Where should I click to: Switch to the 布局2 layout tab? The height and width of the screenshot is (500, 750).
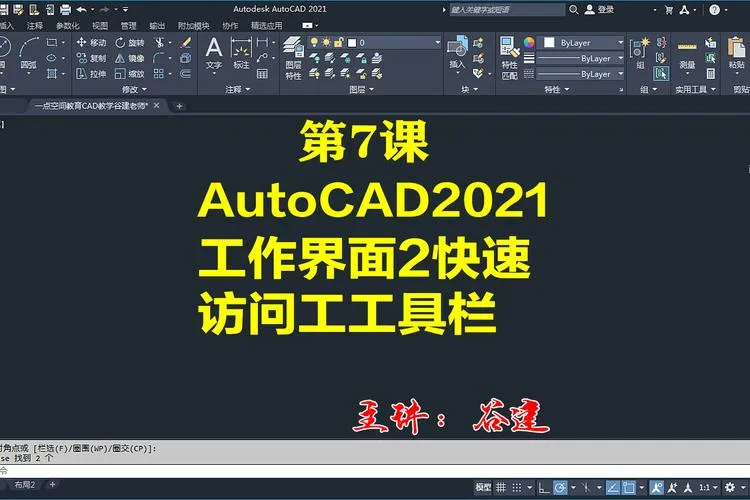click(x=24, y=485)
